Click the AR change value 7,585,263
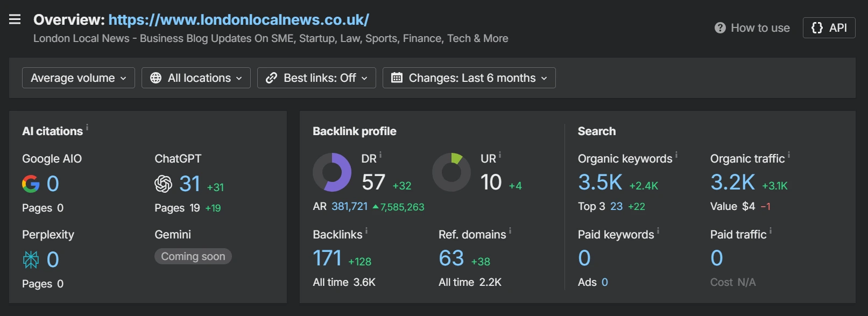 tap(398, 207)
